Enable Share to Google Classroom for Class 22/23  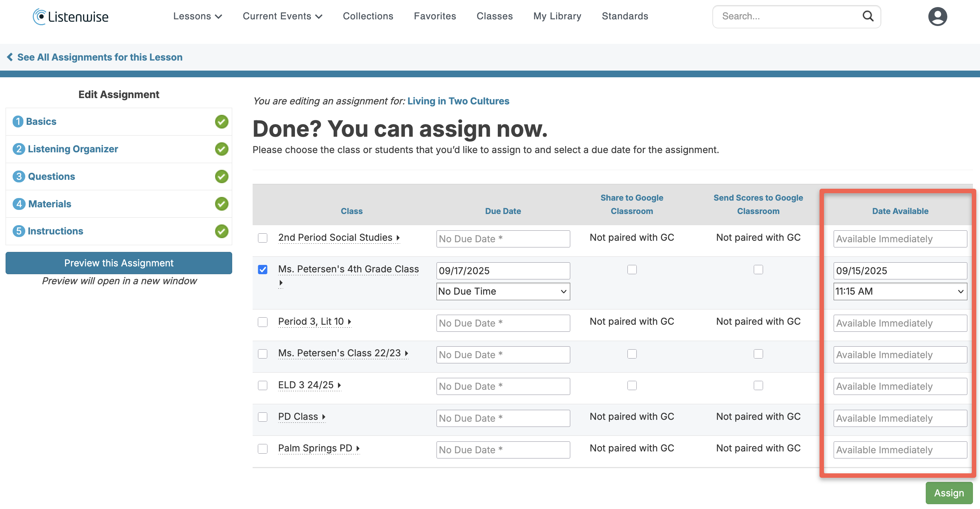click(632, 354)
